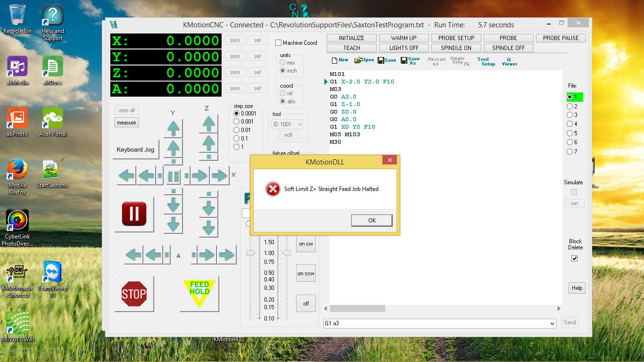This screenshot has height=362, width=644.
Task: Uncheck the Block Delete checkbox
Action: tap(574, 258)
